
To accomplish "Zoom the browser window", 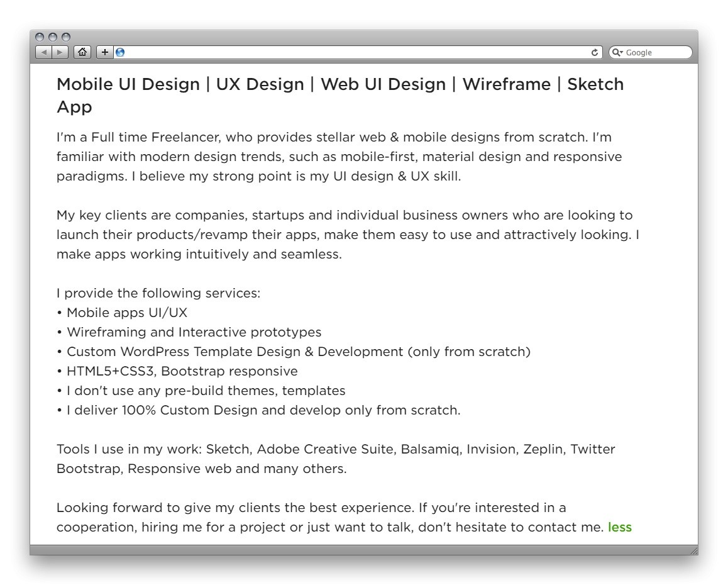I will pyautogui.click(x=66, y=38).
